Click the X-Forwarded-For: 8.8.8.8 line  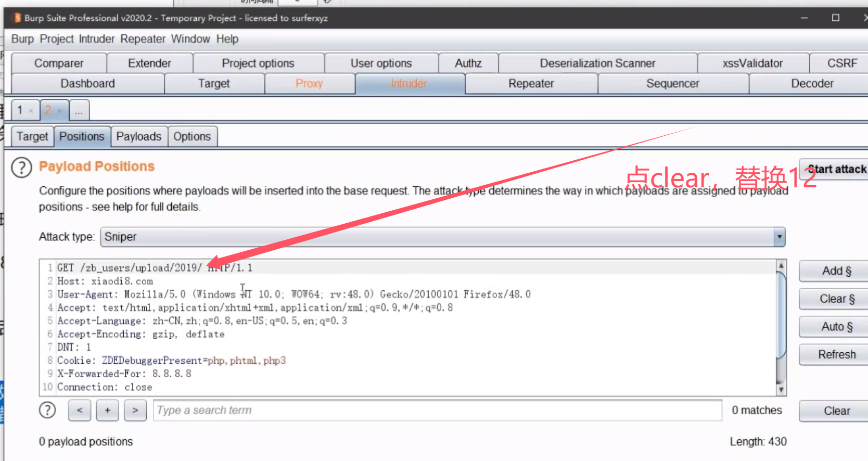(x=124, y=374)
